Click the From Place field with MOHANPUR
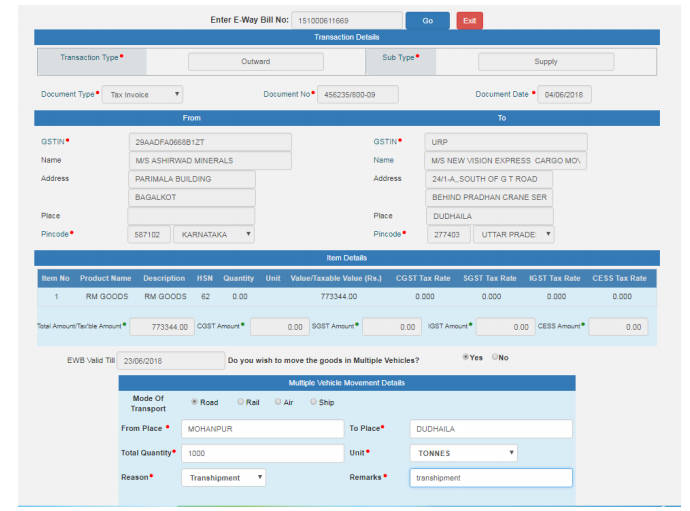 click(262, 429)
